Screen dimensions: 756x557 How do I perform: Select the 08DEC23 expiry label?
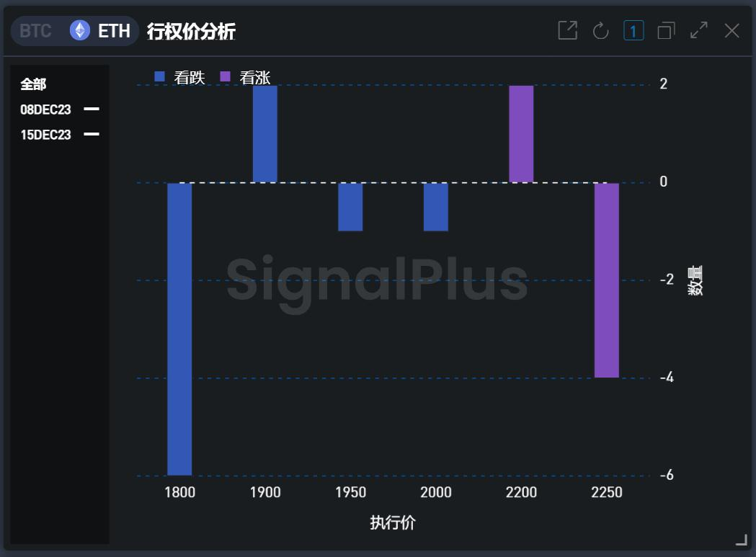coord(45,110)
